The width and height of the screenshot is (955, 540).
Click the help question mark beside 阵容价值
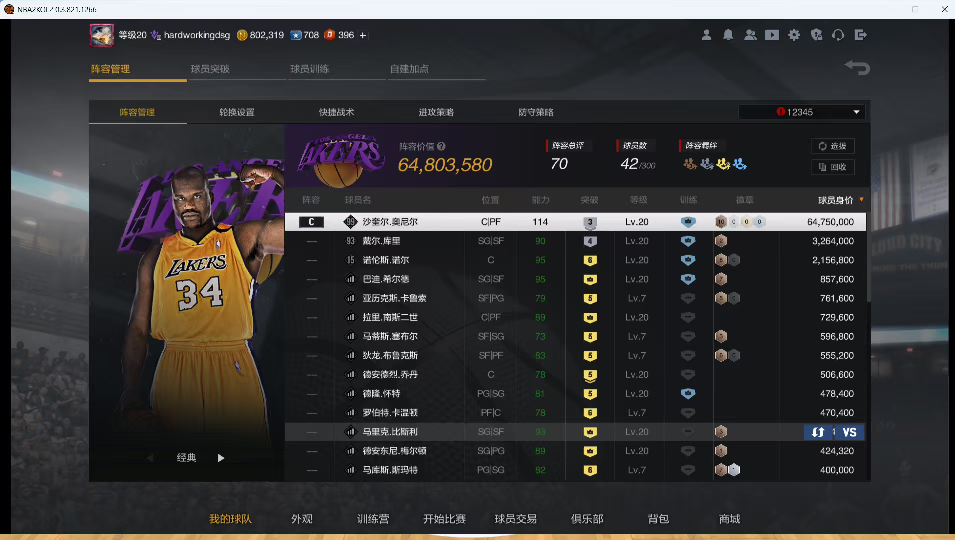click(441, 146)
